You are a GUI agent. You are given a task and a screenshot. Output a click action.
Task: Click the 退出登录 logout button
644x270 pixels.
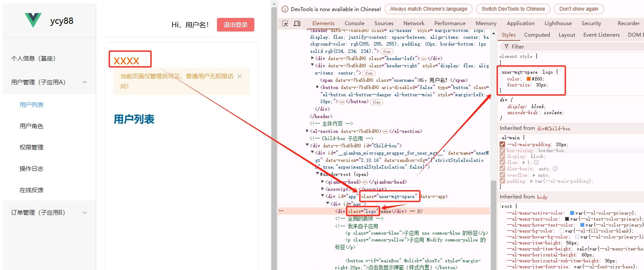pyautogui.click(x=235, y=25)
